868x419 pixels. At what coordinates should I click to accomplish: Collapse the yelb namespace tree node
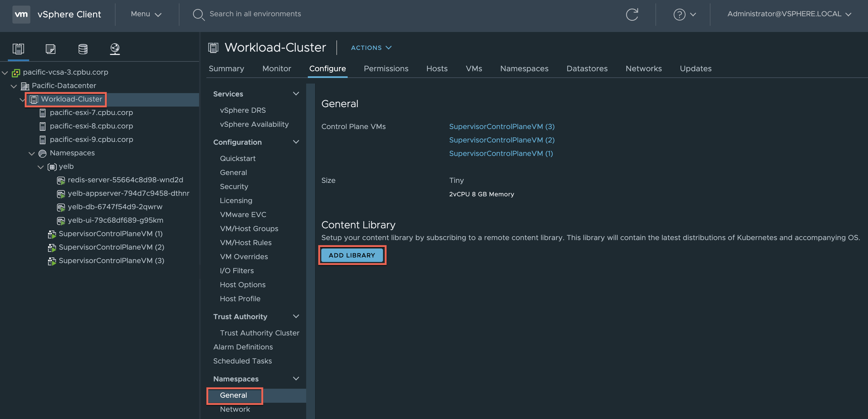(x=40, y=167)
